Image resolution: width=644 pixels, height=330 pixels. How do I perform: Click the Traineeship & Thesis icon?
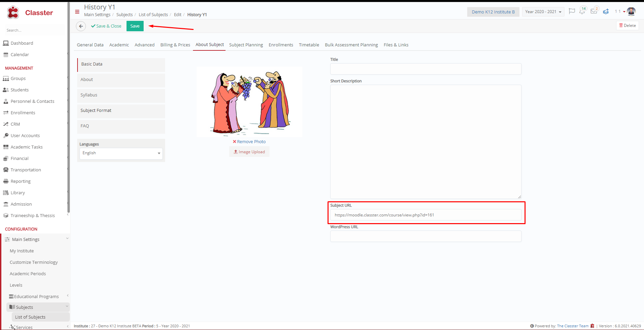6,215
